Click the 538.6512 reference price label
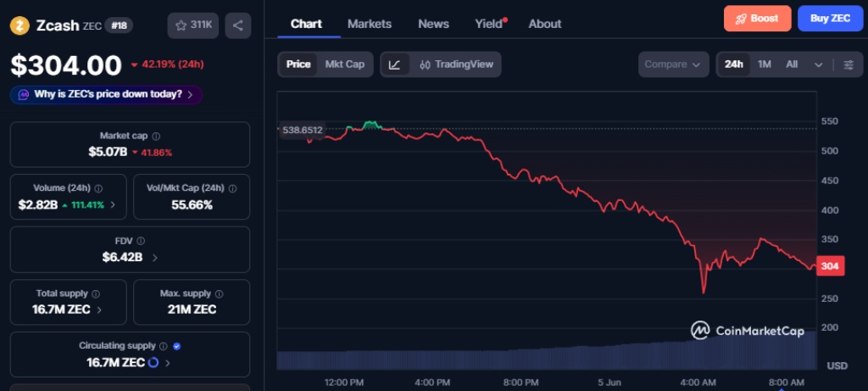Screen dimensions: 868x391 pos(303,130)
